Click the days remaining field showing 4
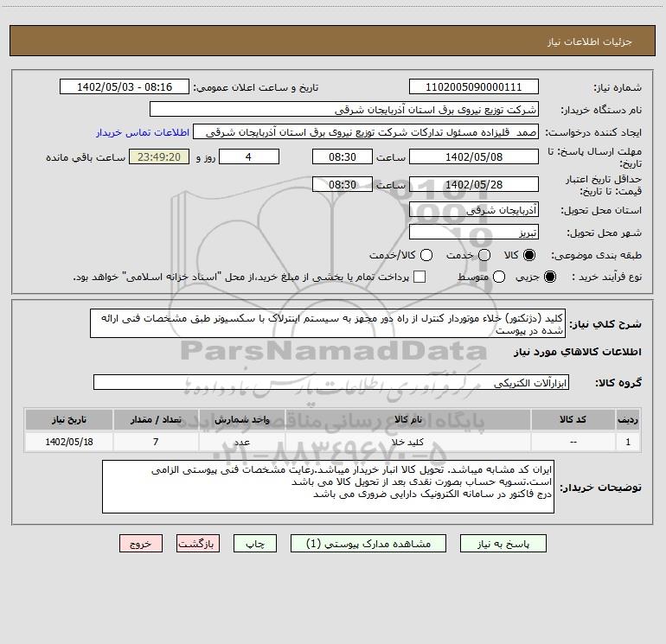The width and height of the screenshot is (666, 644). (249, 157)
